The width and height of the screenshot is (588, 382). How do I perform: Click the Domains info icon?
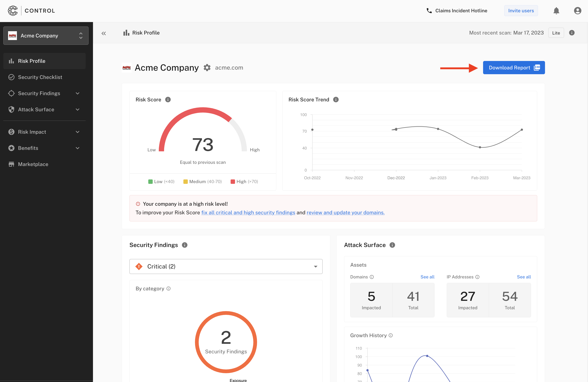tap(372, 277)
